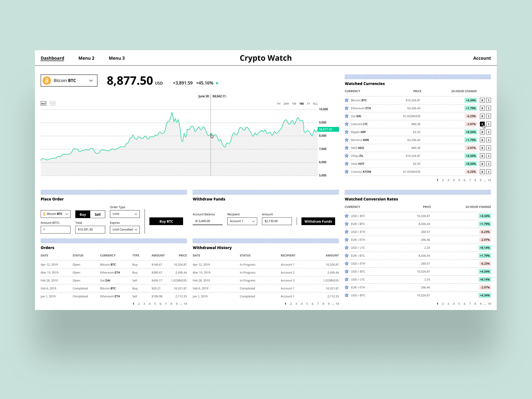The width and height of the screenshot is (532, 399).
Task: Unstar USD > BTC first conversion row
Action: (x=347, y=216)
